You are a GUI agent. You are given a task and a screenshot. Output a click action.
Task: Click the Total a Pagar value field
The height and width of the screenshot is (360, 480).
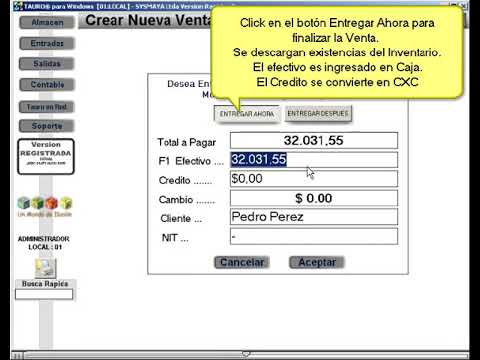pos(314,140)
